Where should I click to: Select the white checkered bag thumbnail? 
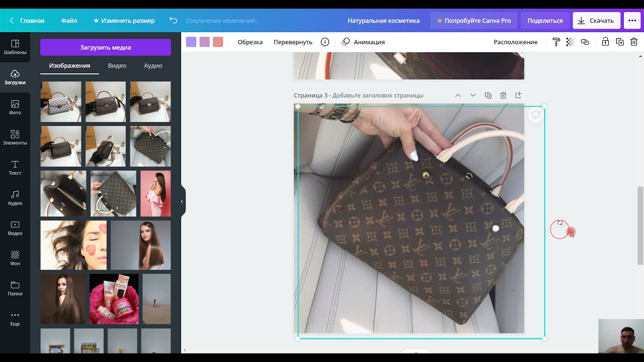click(61, 102)
